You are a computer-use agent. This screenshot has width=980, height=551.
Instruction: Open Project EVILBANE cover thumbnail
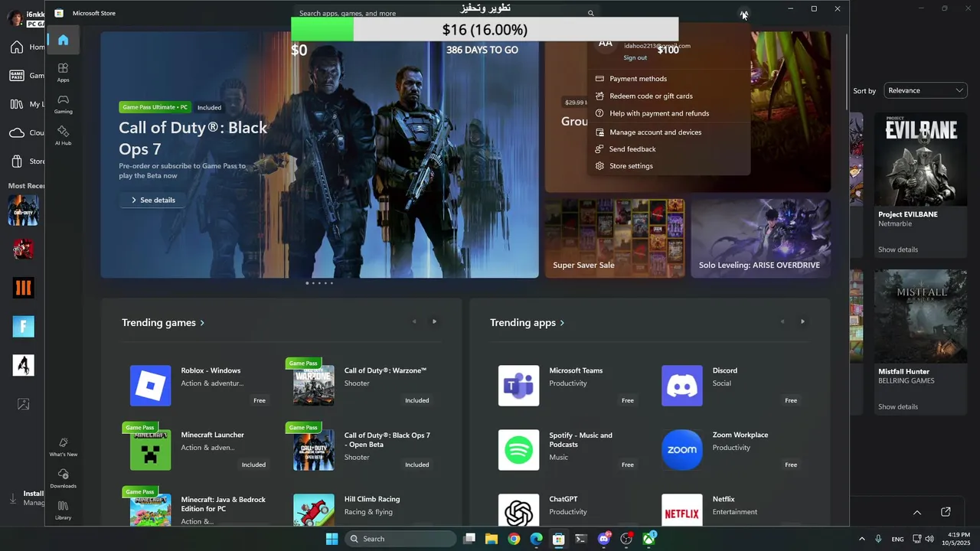(920, 159)
